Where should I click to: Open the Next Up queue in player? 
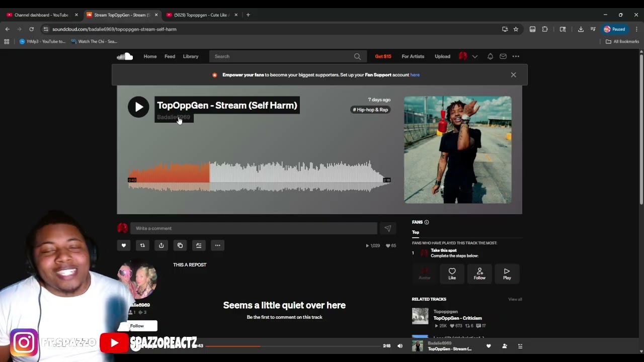click(x=520, y=346)
